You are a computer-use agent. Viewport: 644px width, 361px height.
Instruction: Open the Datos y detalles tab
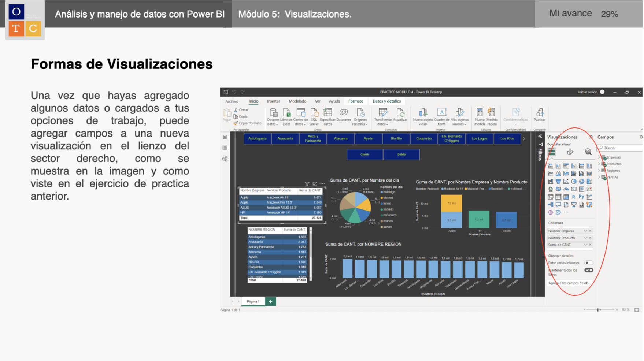pyautogui.click(x=386, y=101)
